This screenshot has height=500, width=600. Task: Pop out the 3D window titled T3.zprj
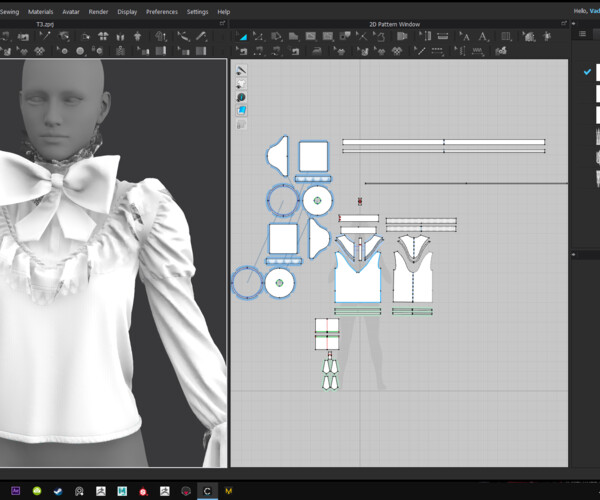222,22
